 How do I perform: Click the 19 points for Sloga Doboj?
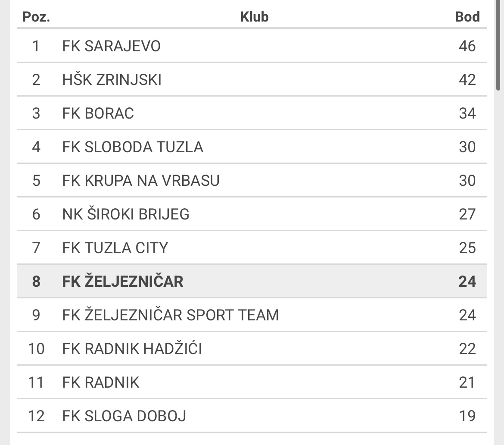(x=467, y=416)
